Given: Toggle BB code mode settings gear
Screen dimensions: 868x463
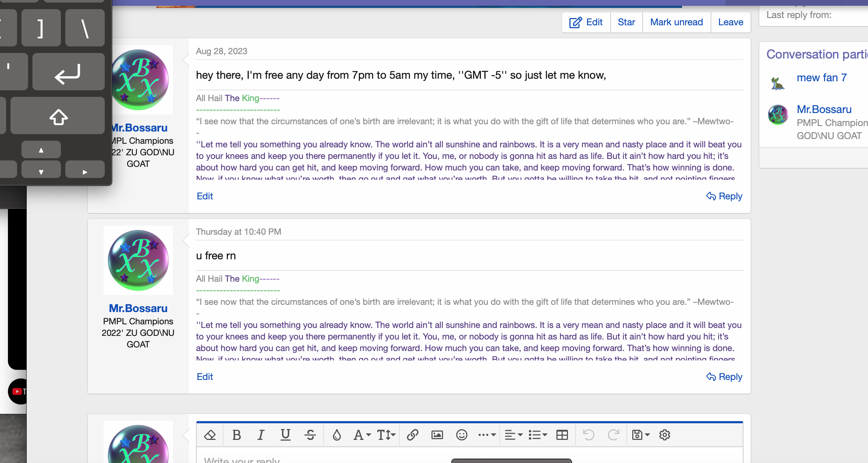Looking at the screenshot, I should pos(664,435).
